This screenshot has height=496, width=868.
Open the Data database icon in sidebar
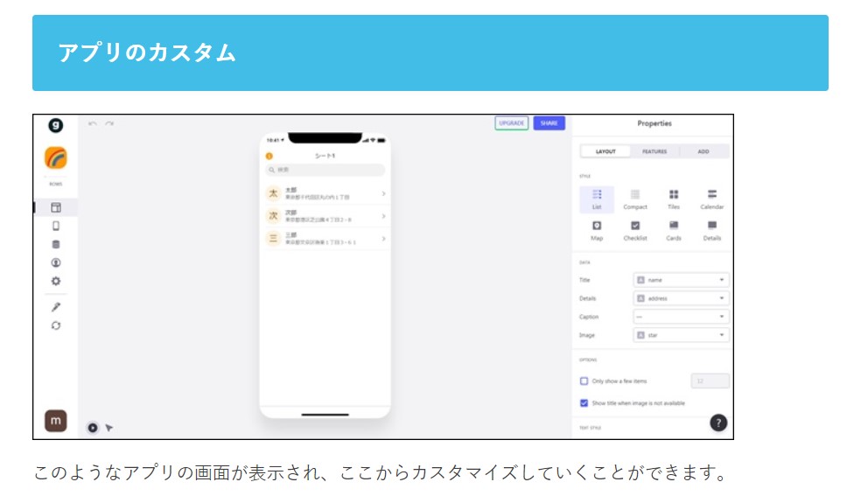[56, 244]
